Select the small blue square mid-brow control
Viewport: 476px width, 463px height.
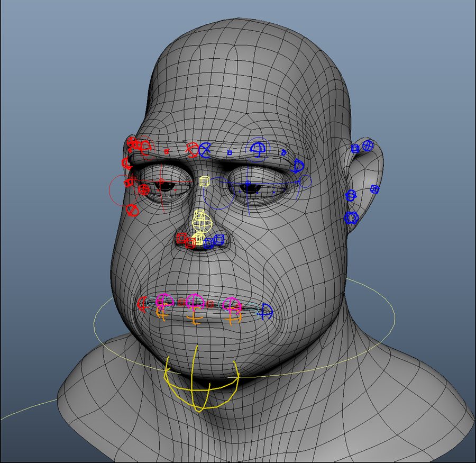pos(230,153)
